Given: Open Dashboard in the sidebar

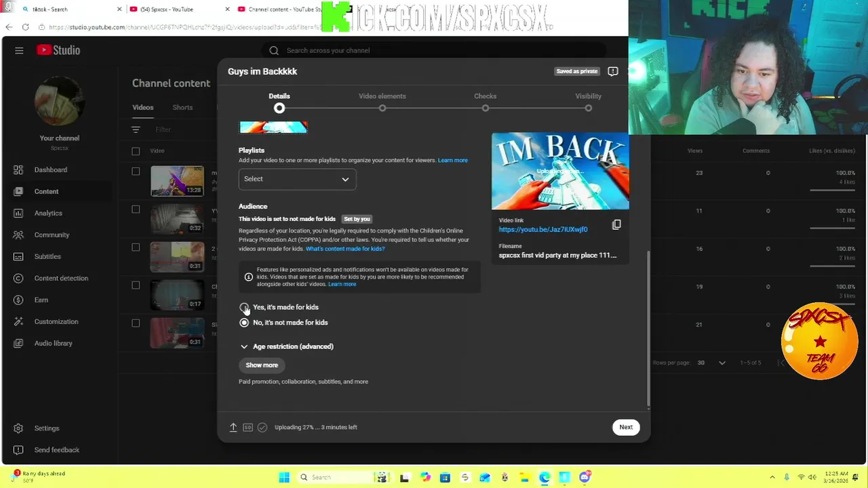Looking at the screenshot, I should click(x=50, y=169).
